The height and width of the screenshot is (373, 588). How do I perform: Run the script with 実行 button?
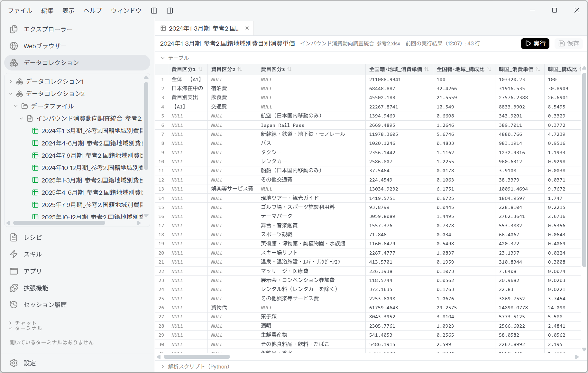click(x=535, y=43)
